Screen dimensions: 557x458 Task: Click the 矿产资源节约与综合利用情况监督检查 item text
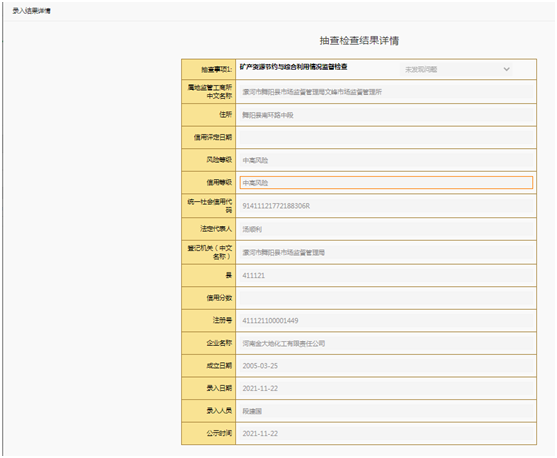(293, 67)
